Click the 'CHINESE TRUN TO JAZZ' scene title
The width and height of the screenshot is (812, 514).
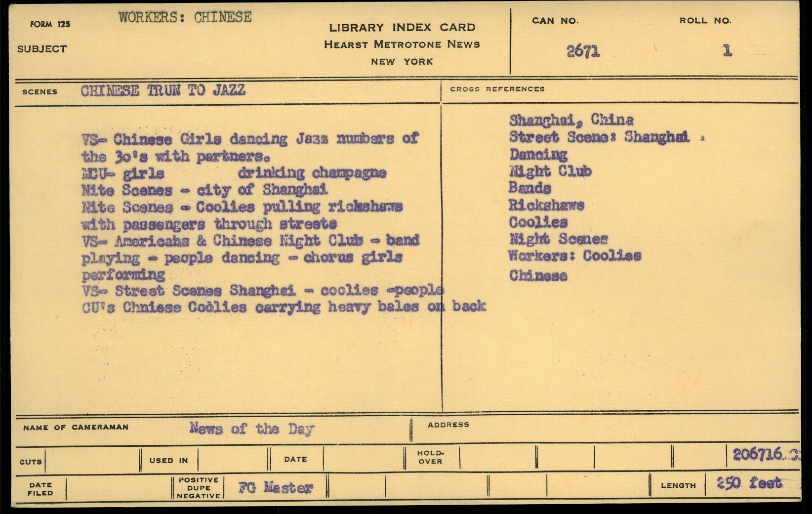tap(163, 90)
